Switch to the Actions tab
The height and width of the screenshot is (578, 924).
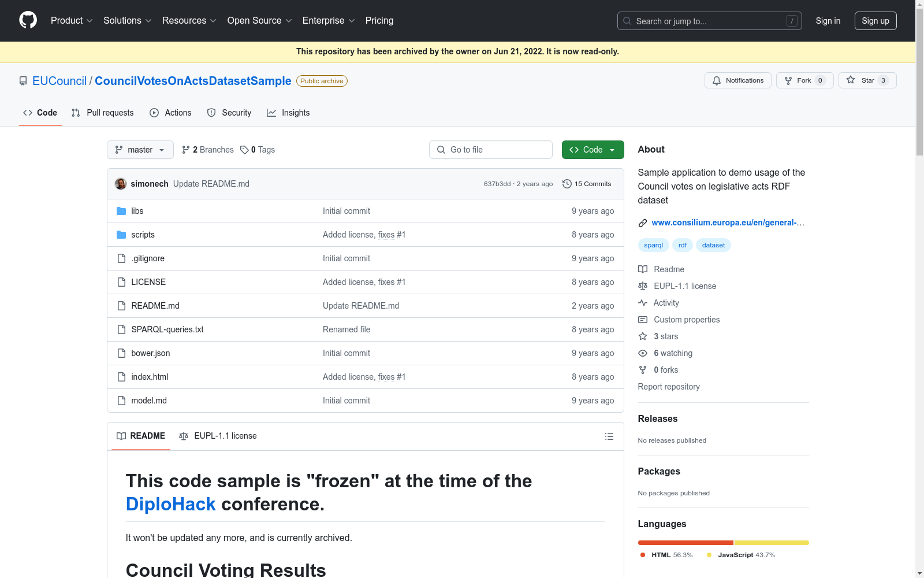pos(170,113)
